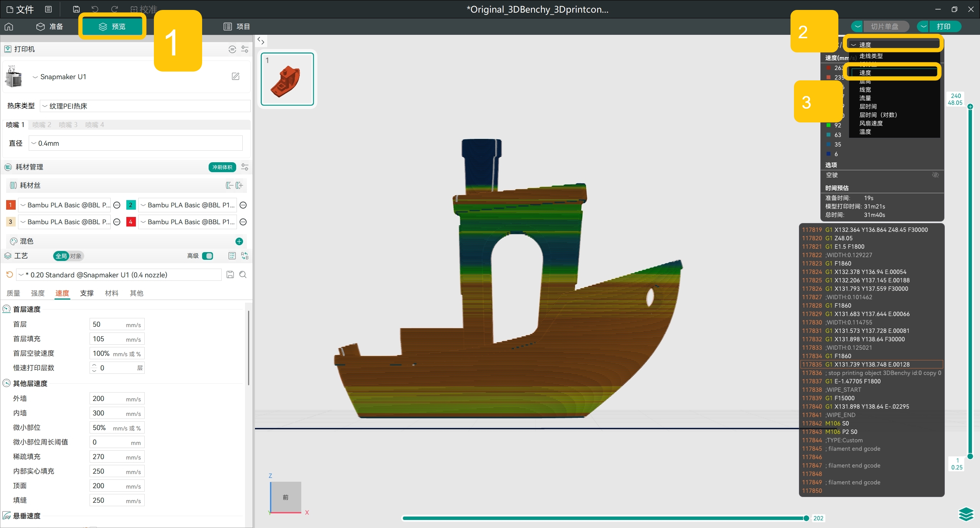The height and width of the screenshot is (528, 980).
Task: Remove a filament slot icon
Action: [x=229, y=186]
